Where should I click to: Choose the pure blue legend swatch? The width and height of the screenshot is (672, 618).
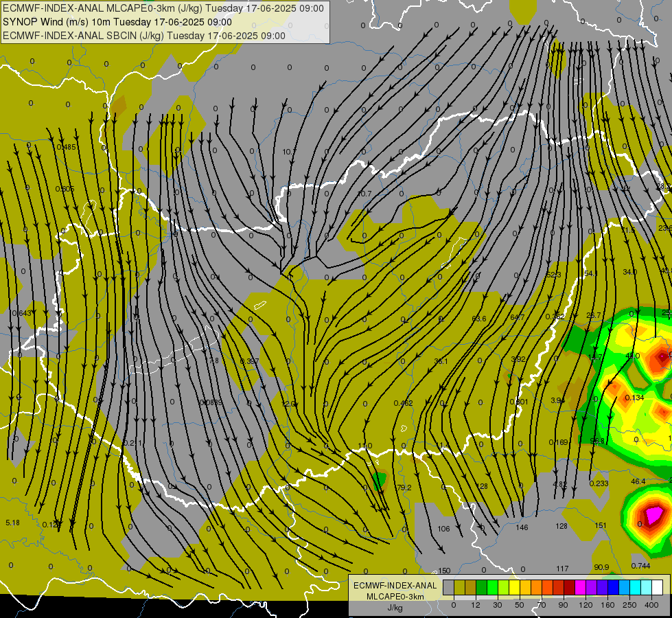click(x=613, y=587)
